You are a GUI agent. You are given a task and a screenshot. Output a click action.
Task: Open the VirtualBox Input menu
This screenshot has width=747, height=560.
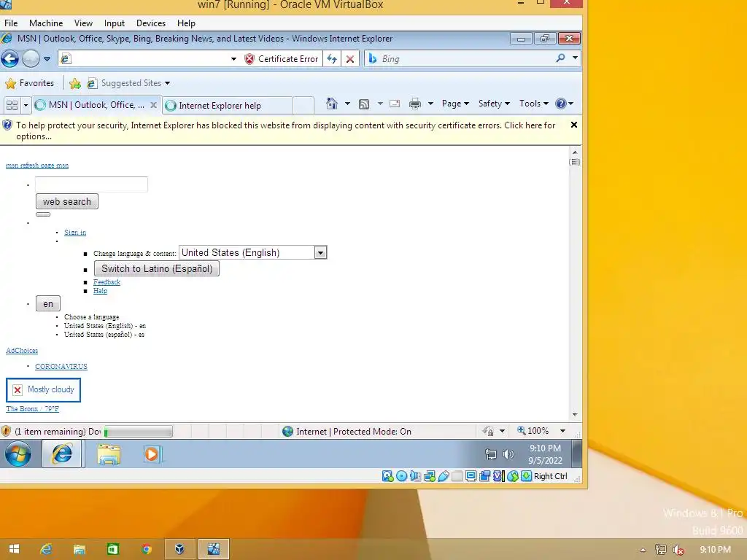click(x=115, y=23)
